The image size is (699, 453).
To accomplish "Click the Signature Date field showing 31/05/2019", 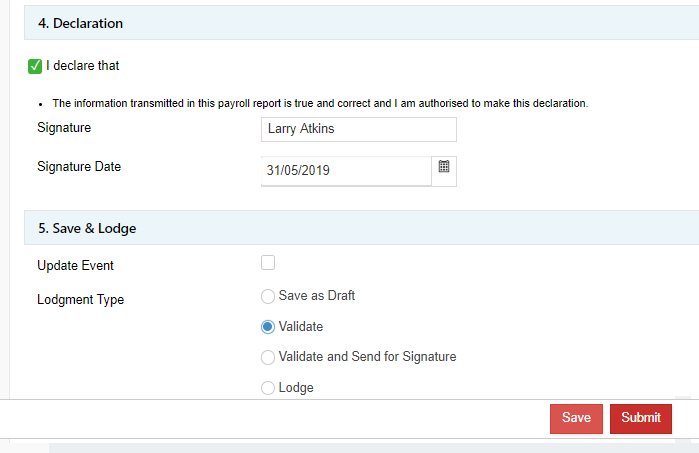I will tap(345, 171).
